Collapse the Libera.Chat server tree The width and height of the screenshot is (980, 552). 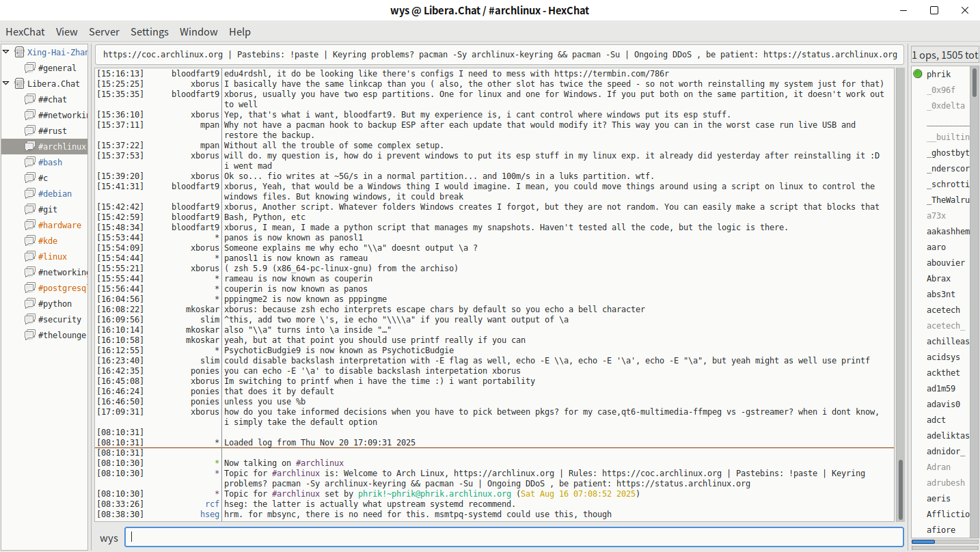point(6,83)
